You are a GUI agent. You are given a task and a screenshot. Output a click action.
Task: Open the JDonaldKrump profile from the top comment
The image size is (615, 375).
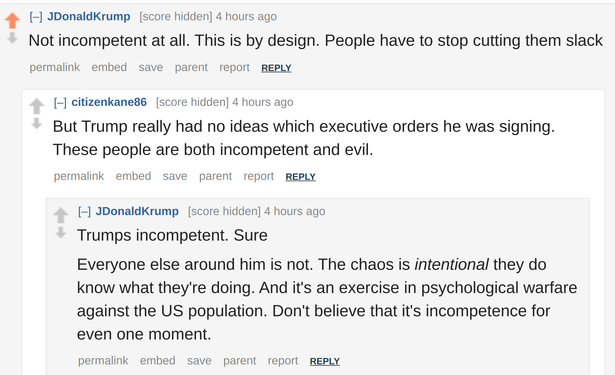(x=89, y=16)
